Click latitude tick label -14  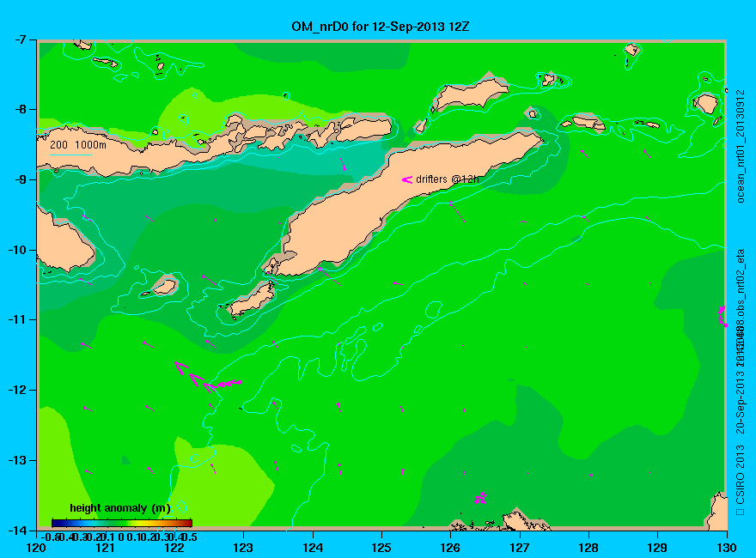pyautogui.click(x=17, y=530)
